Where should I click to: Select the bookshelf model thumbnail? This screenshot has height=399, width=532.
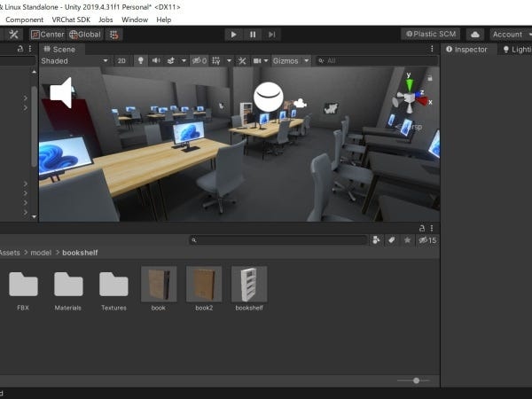(248, 286)
